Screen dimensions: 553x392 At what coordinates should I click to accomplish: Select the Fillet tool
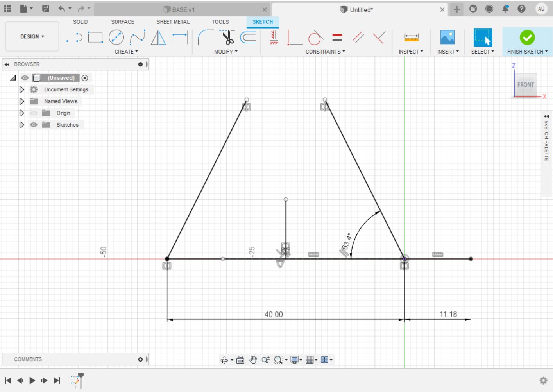coord(206,38)
